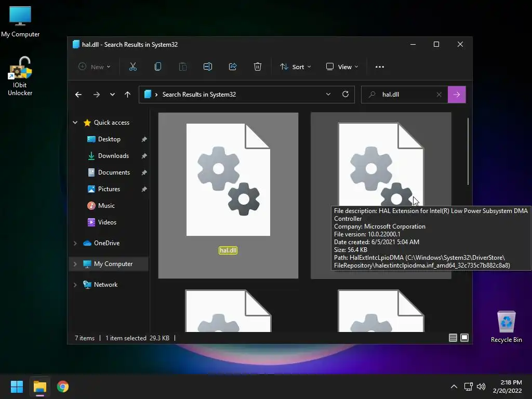Click Search Results in System32 breadcrumb
Viewport: 532px width, 399px height.
(x=199, y=95)
